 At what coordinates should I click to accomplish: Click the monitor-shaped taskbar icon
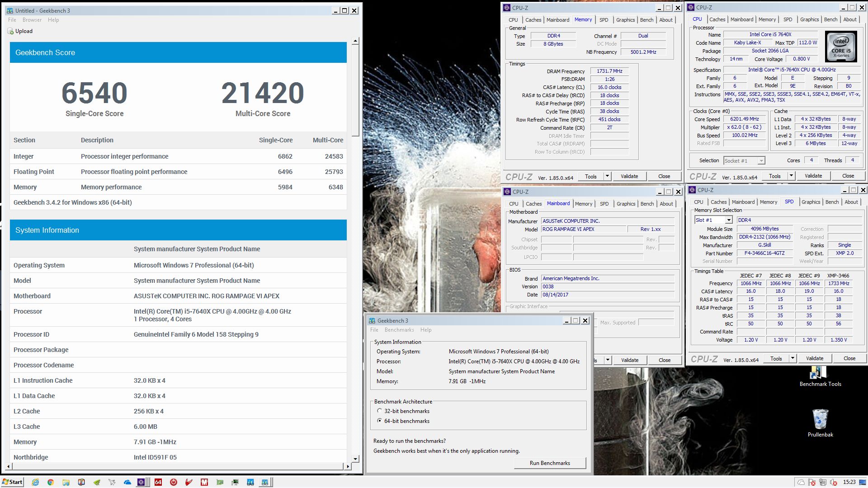235,482
